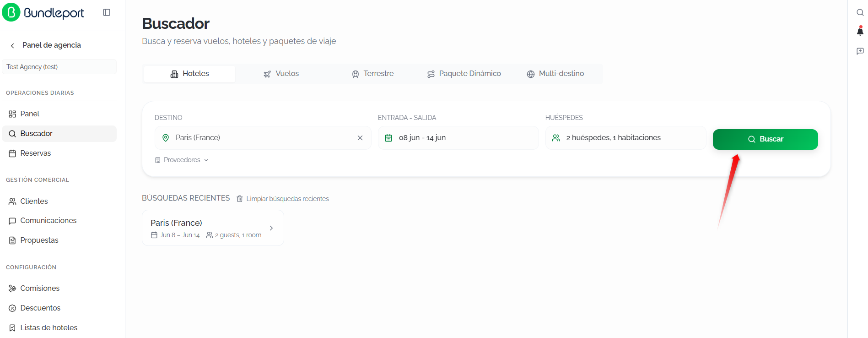Screen dimensions: 868x338
Task: Go back using the Panel de agencia arrow
Action: pos(12,45)
